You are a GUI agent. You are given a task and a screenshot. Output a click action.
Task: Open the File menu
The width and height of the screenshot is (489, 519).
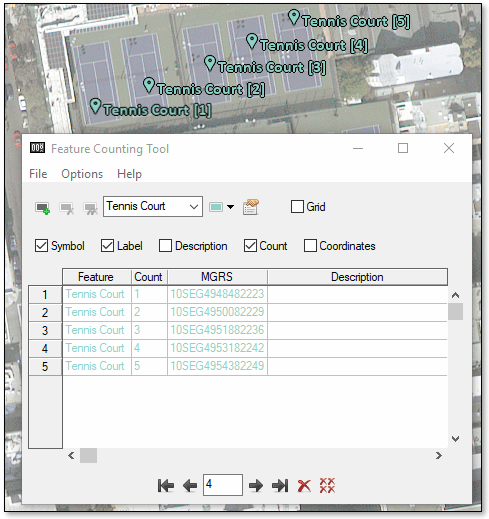tap(38, 174)
